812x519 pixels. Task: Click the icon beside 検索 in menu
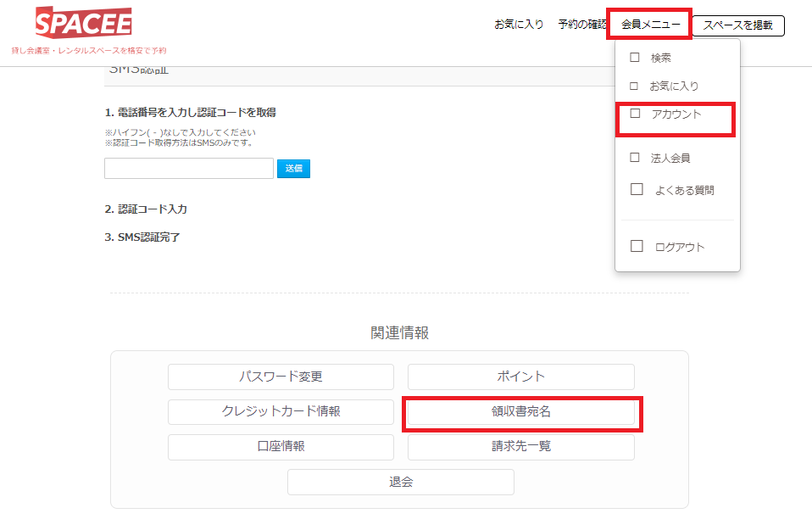coord(634,58)
